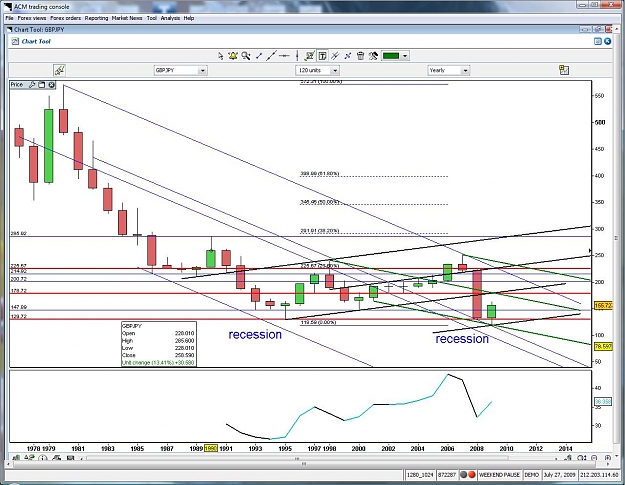
Task: Click the green drawing color swatch
Action: point(391,56)
